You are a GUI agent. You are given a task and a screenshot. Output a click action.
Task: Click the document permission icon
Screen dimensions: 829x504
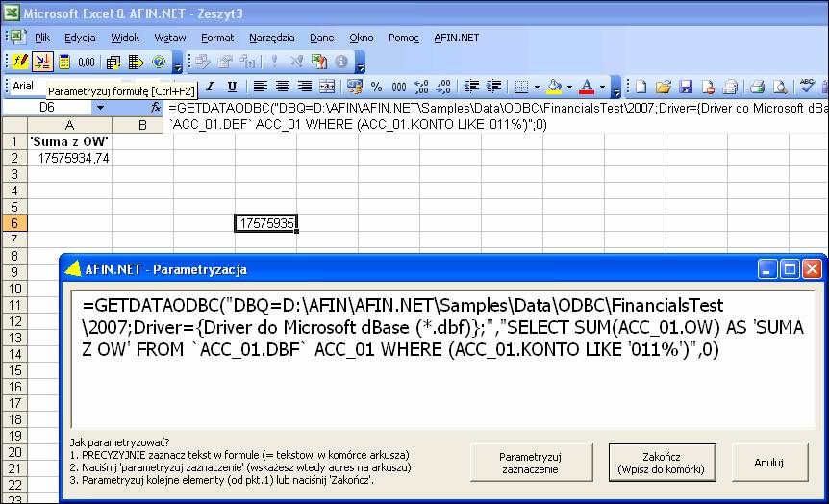click(708, 87)
